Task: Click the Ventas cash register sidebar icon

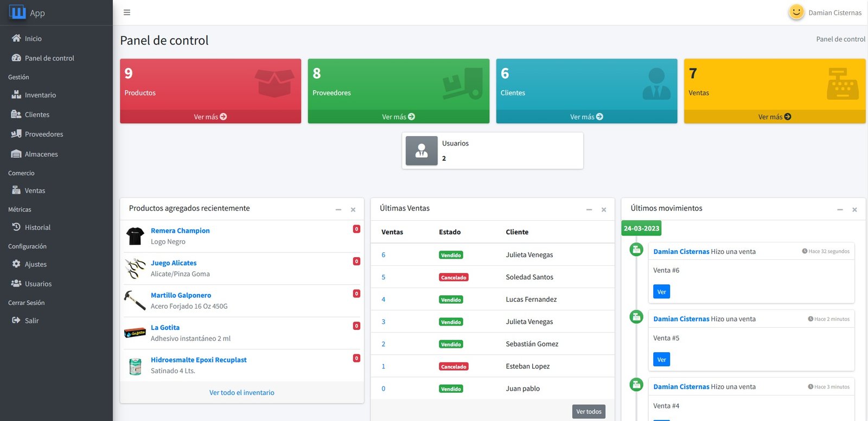Action: (16, 190)
